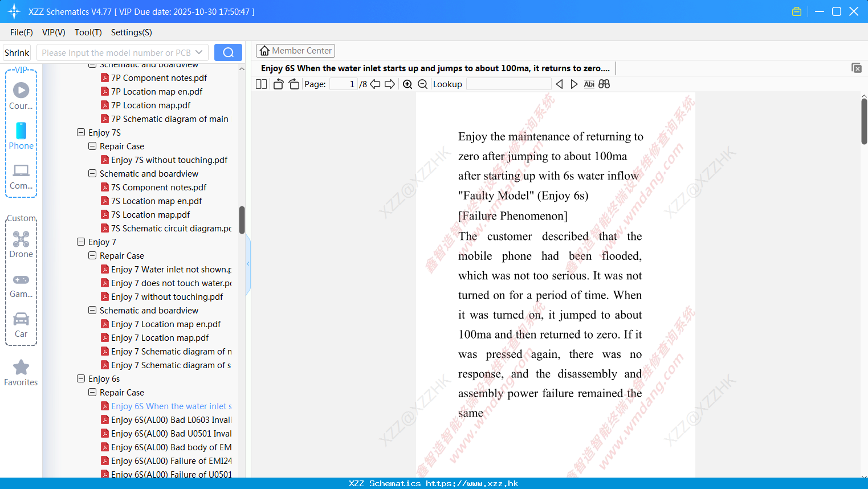Rotate page counterclockwise
This screenshot has width=868, height=489.
[278, 84]
